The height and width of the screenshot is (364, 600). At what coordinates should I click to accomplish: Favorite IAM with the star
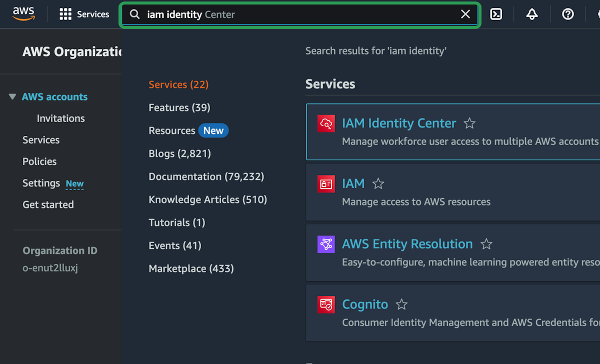pyautogui.click(x=378, y=184)
